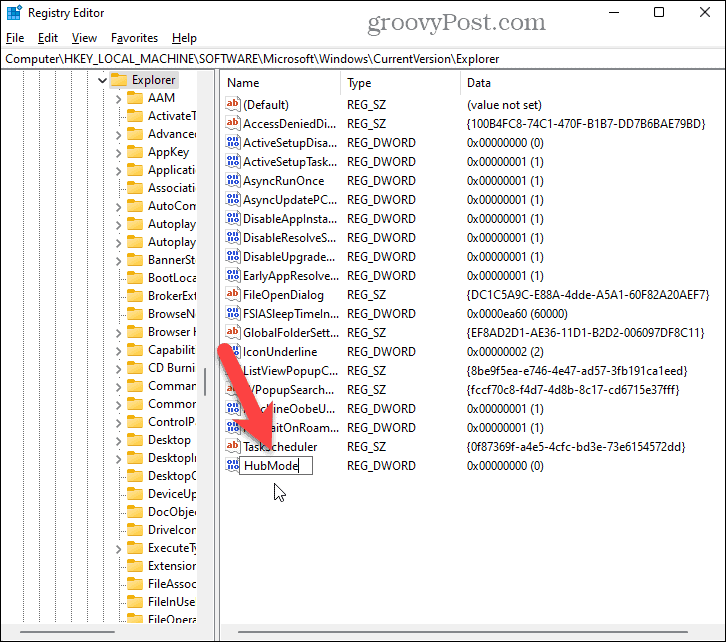Click the EarlyAppResolve DWORD icon

pos(233,274)
